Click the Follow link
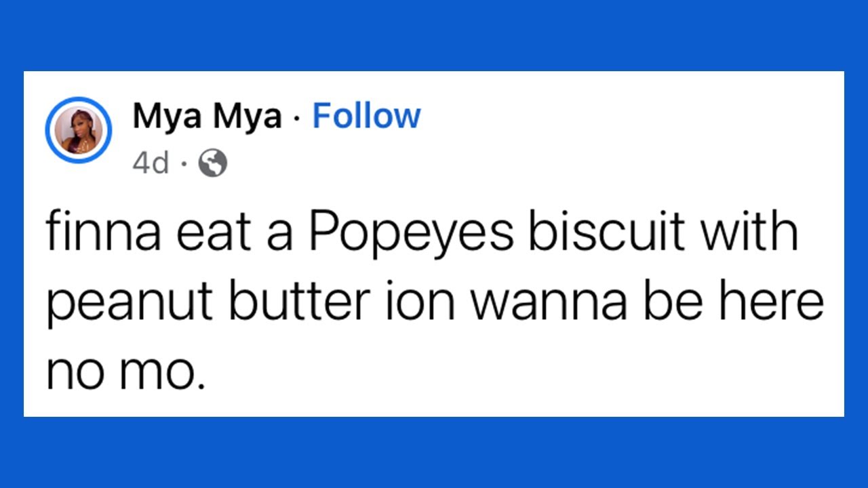Screen dimensions: 868x488 (x=366, y=117)
